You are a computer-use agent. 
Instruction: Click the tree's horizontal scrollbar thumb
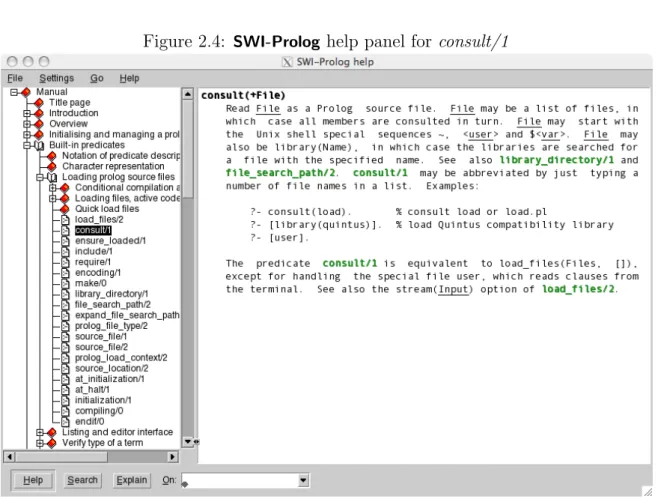(x=61, y=457)
